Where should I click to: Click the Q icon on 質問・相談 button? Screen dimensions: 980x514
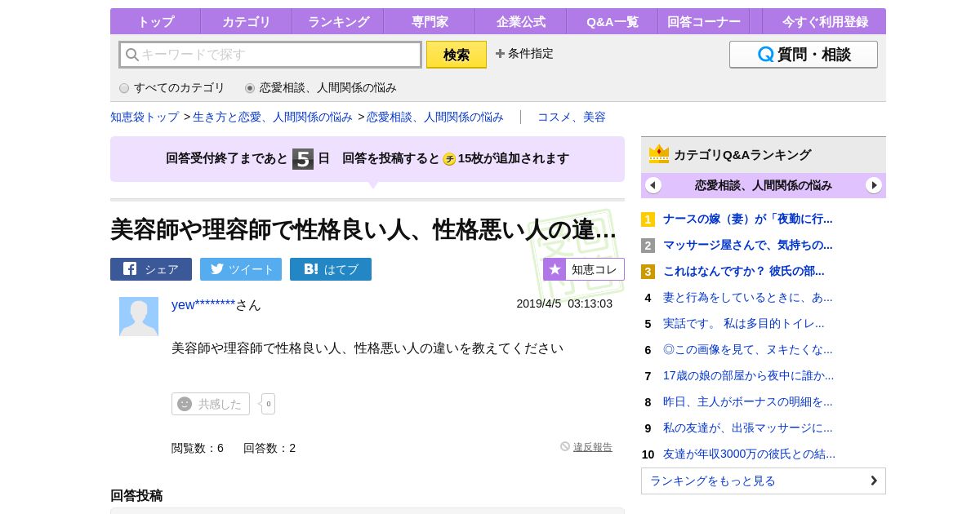coord(766,55)
